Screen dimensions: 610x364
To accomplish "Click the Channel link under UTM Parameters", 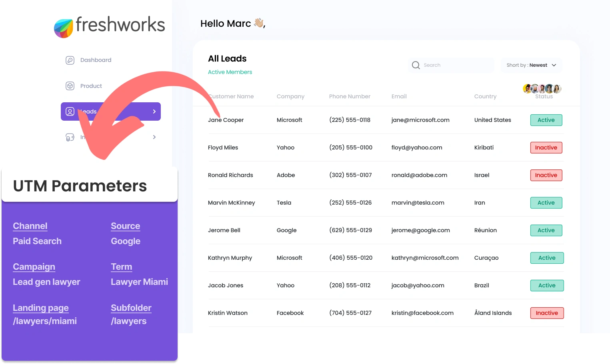I will coord(30,226).
